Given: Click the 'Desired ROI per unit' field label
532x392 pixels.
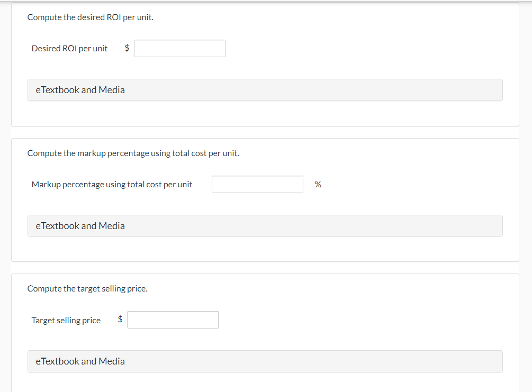Looking at the screenshot, I should [x=69, y=48].
